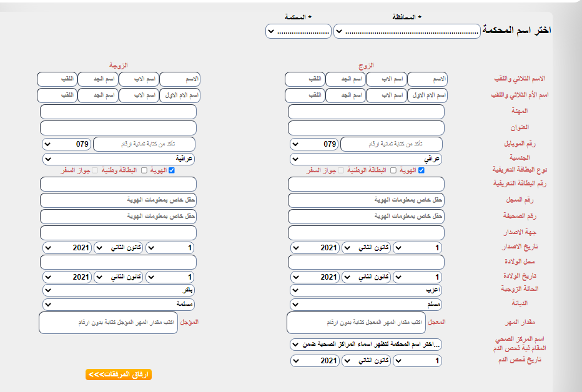Open the blood test date day dropdown
Viewport: 582px width, 392px height.
(417, 361)
